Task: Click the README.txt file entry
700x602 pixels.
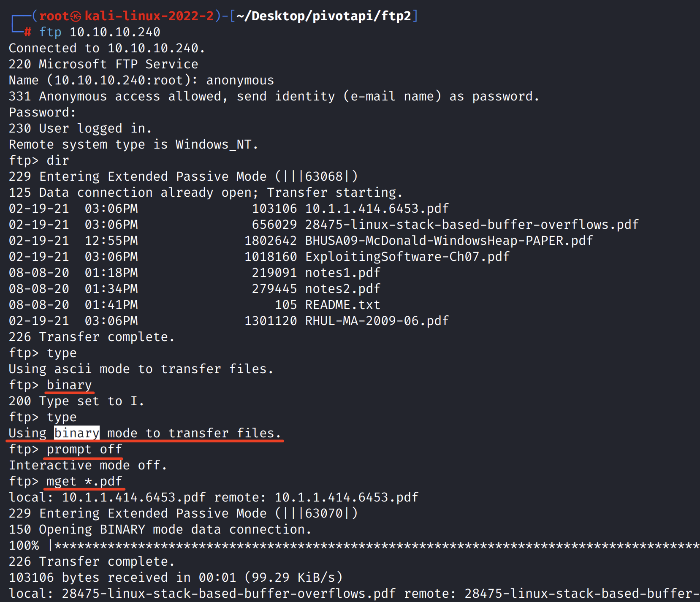Action: [x=342, y=305]
